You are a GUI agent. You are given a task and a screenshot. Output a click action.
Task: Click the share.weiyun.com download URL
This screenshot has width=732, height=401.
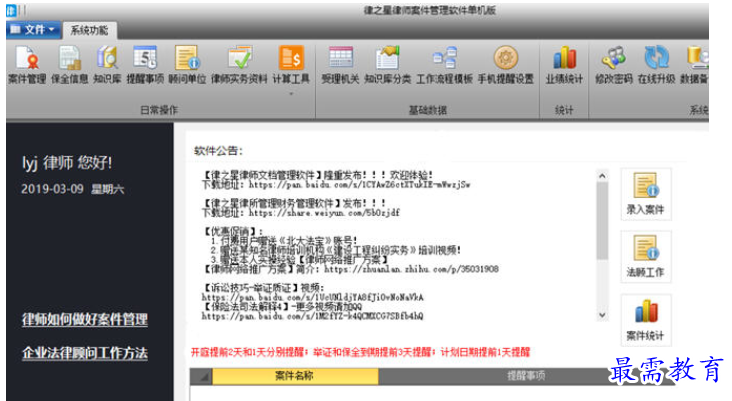[324, 212]
